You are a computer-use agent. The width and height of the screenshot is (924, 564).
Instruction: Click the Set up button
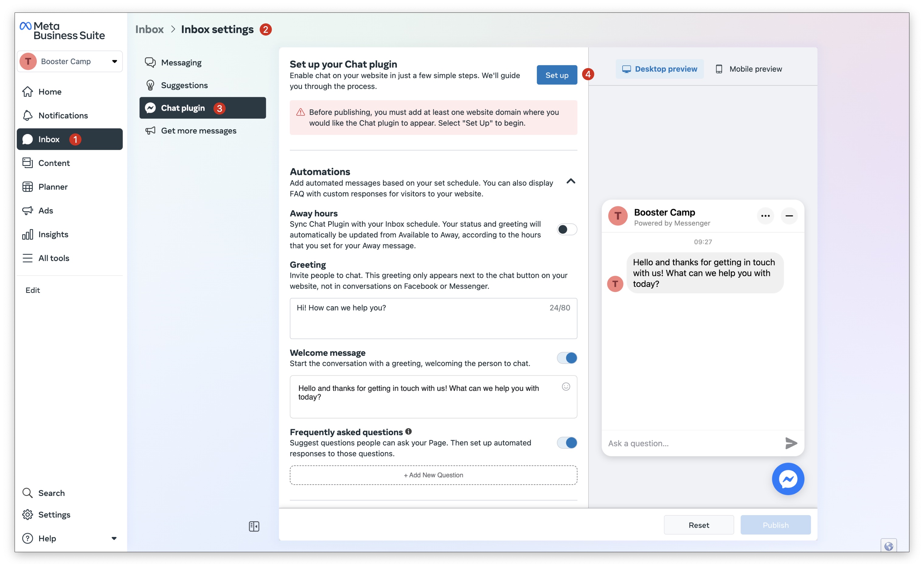[557, 75]
